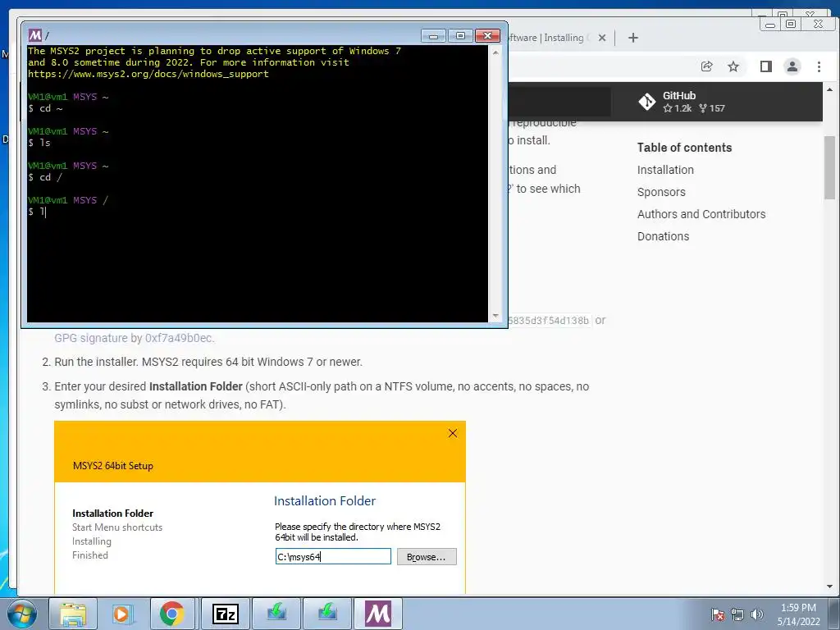Click the volume speaker tray icon
Image resolution: width=840 pixels, height=630 pixels.
click(x=756, y=614)
